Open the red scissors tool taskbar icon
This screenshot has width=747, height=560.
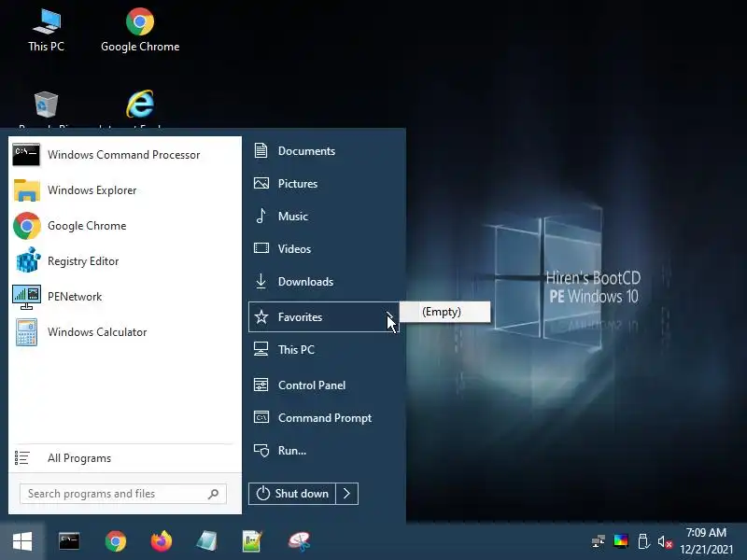click(299, 541)
